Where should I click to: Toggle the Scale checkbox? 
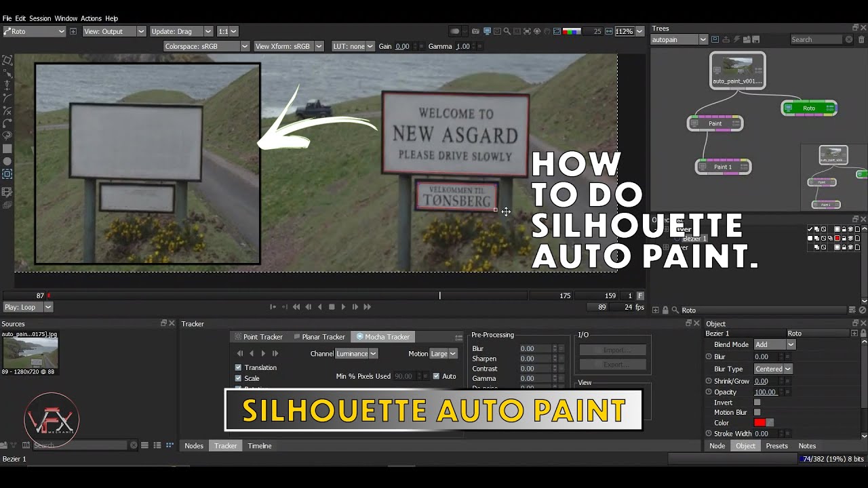coord(238,378)
